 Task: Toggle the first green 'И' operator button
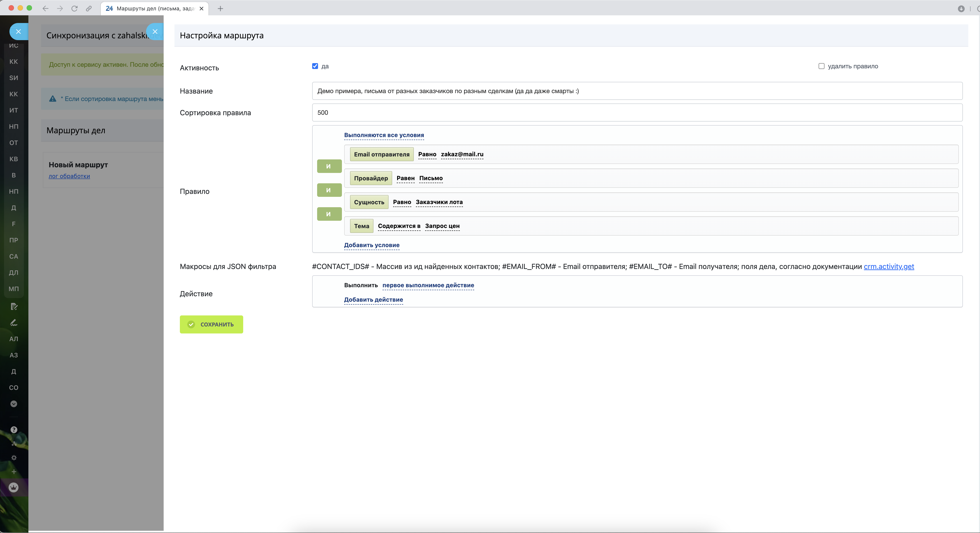click(329, 166)
